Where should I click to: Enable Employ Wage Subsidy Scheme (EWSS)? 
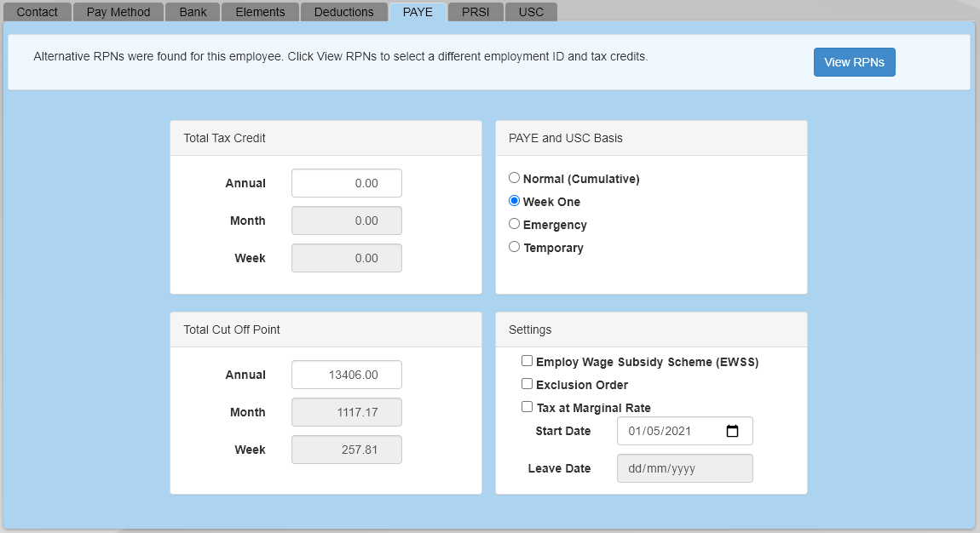tap(527, 362)
